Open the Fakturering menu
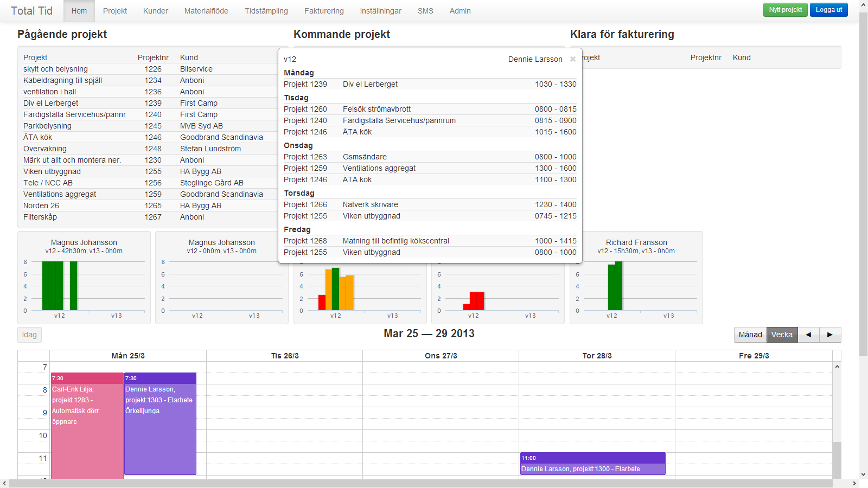This screenshot has width=868, height=488. point(324,11)
